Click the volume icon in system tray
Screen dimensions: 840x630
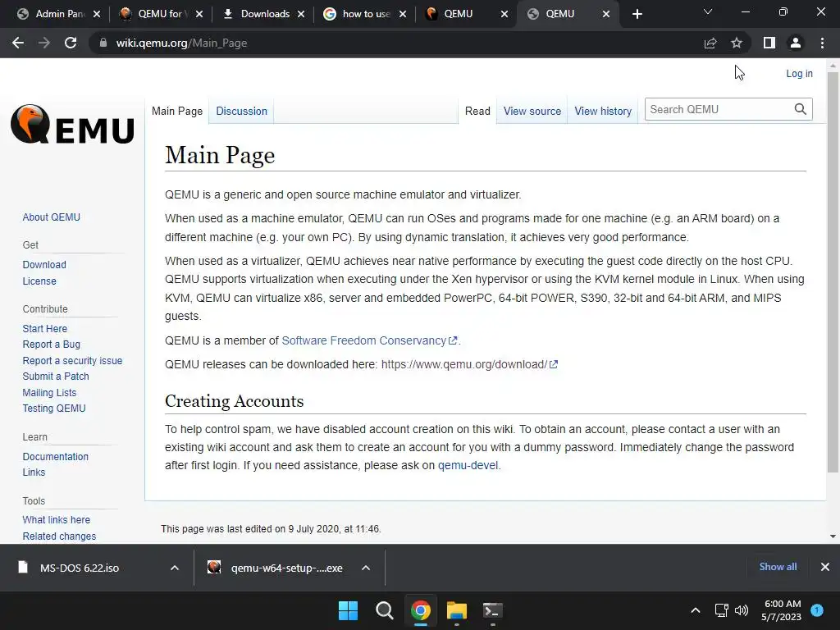(742, 610)
